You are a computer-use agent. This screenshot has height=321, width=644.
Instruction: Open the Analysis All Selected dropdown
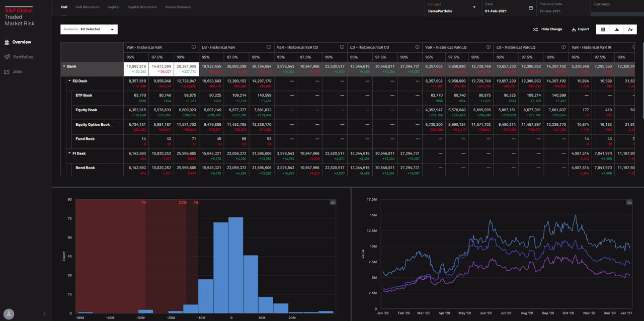click(89, 29)
